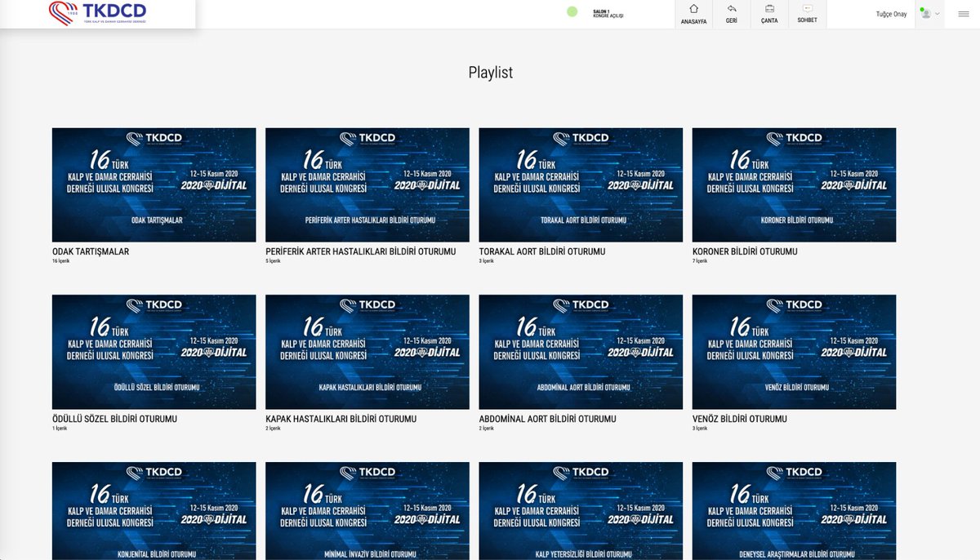Image resolution: width=980 pixels, height=560 pixels.
Task: Click the green status dot beside Salon 1
Action: click(x=572, y=12)
